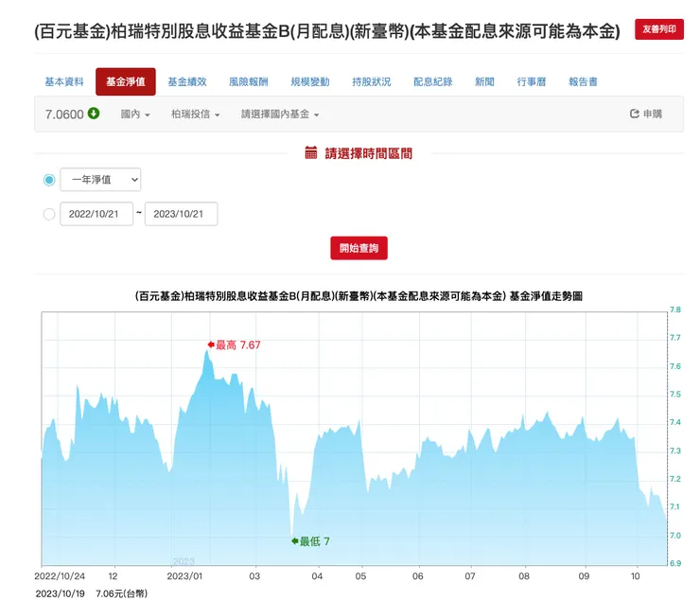Click the 申購 share icon
Screen dimensions: 700x601
pyautogui.click(x=635, y=114)
